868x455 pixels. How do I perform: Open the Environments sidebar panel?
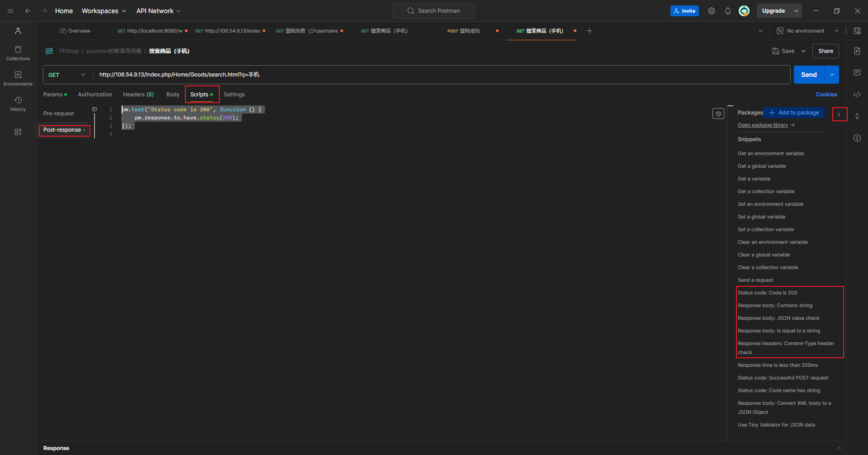coord(18,78)
